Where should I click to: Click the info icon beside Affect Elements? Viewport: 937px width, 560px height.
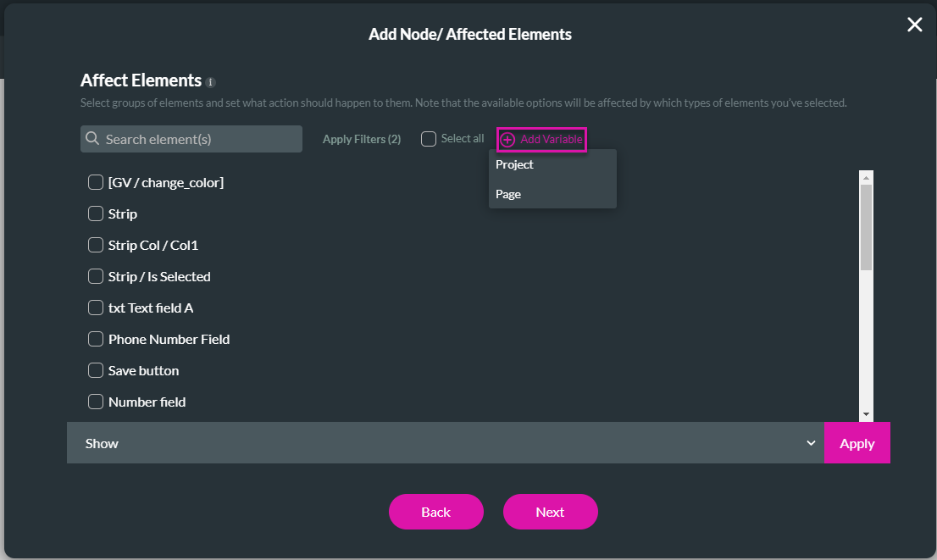pyautogui.click(x=209, y=80)
